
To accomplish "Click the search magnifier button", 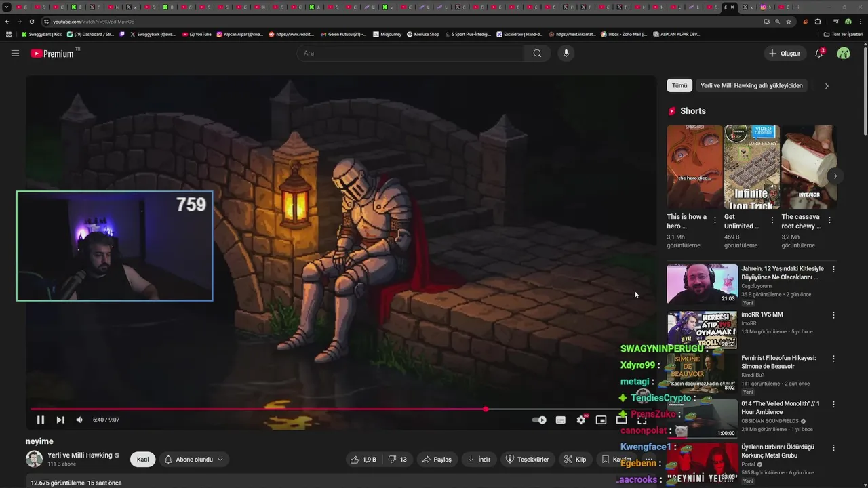I will (x=537, y=53).
